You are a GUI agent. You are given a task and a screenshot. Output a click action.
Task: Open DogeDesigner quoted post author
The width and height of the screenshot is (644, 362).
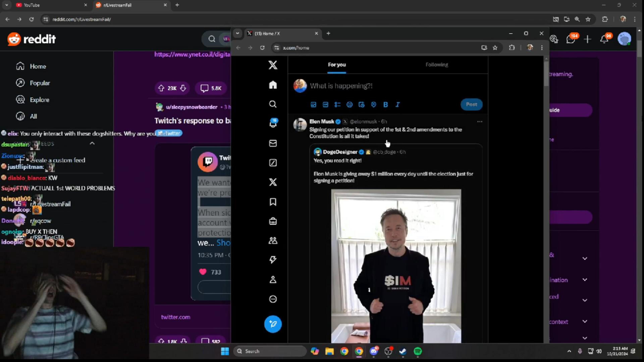point(340,152)
